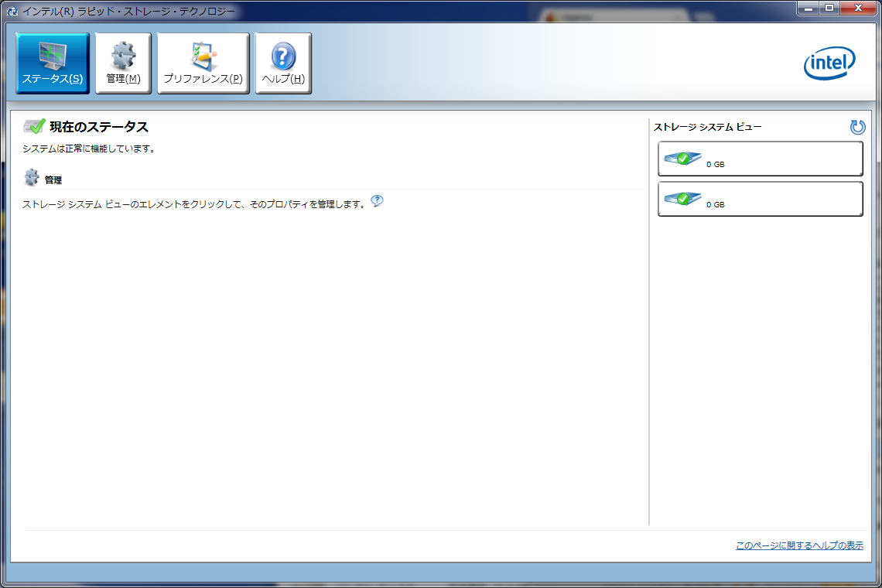Click the 管理 section heading text

(x=53, y=180)
